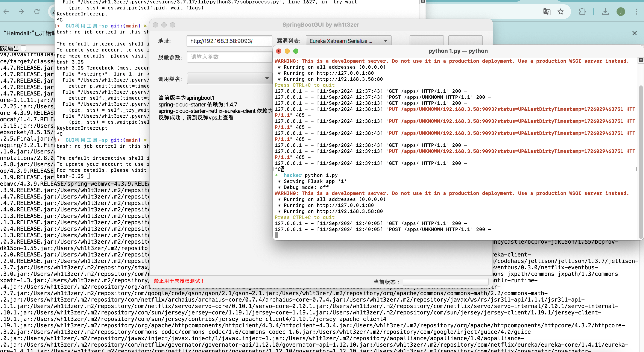644x352 pixels.
Task: Click the first blank button beside 漏洞列表
Action: (427, 41)
